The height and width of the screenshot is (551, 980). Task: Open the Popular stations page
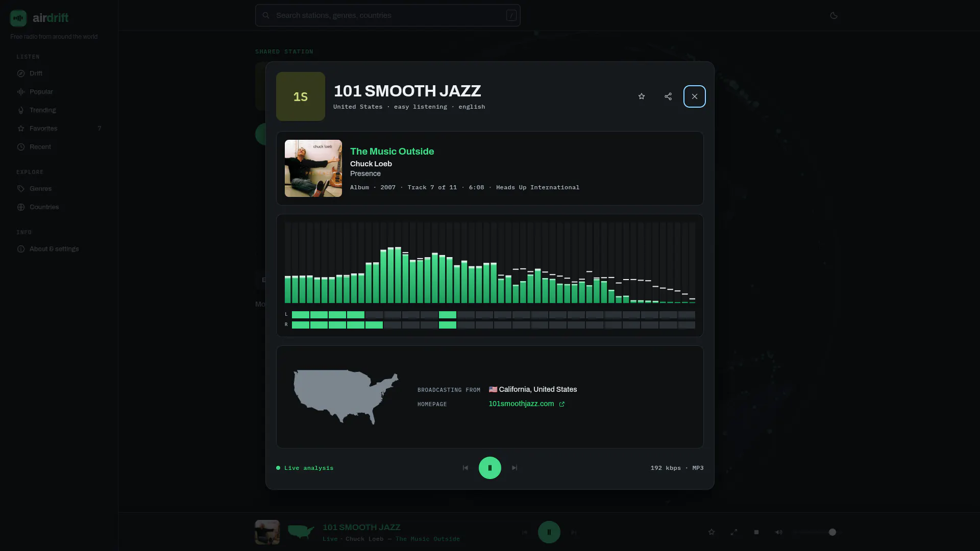coord(59,92)
